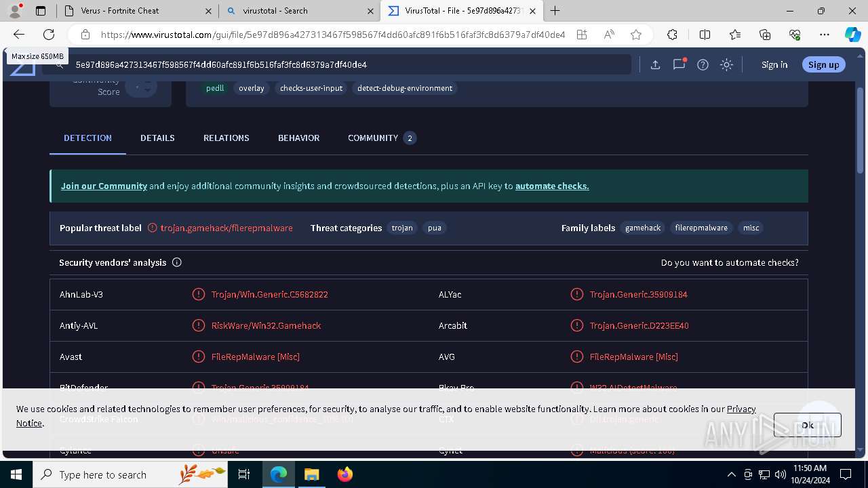Click checks-user-input tag
This screenshot has width=868, height=488.
311,88
